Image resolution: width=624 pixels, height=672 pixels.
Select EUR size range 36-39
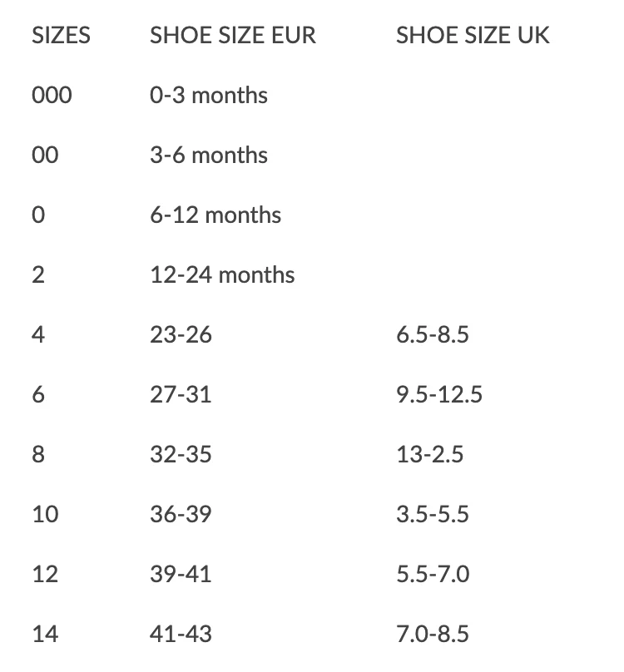[x=181, y=515]
